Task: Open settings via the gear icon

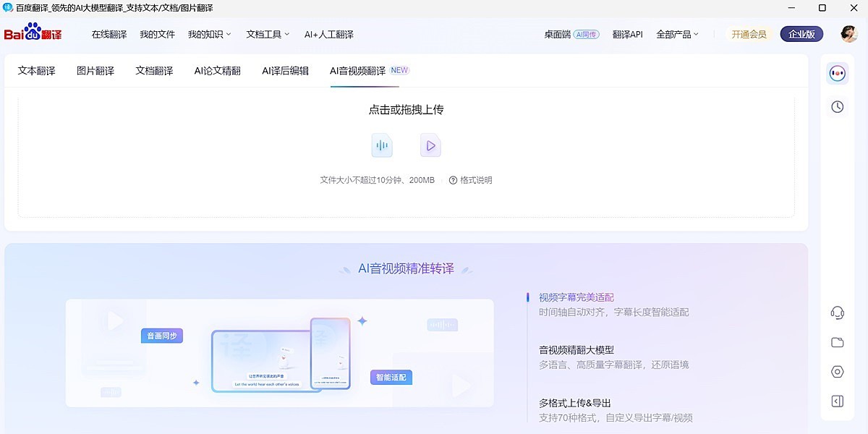Action: pyautogui.click(x=837, y=372)
